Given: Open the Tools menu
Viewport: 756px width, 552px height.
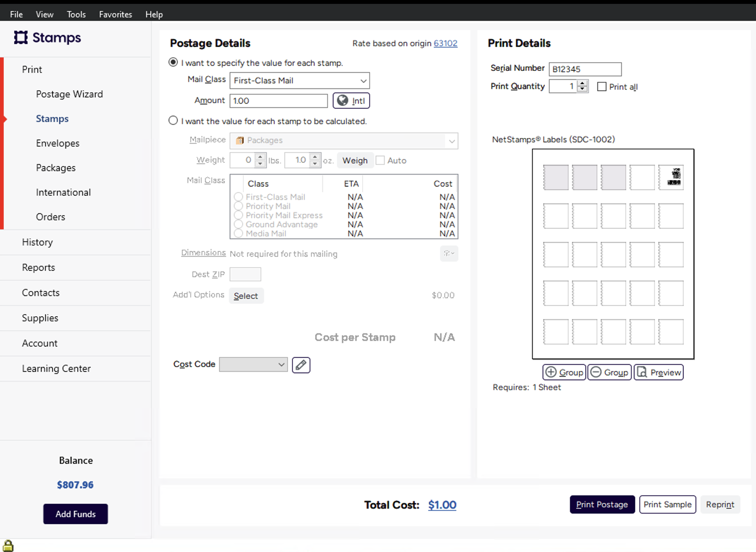Looking at the screenshot, I should [76, 14].
